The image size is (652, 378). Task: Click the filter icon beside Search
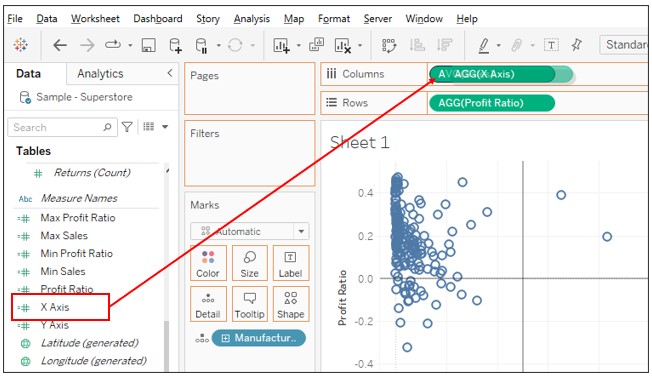(127, 127)
